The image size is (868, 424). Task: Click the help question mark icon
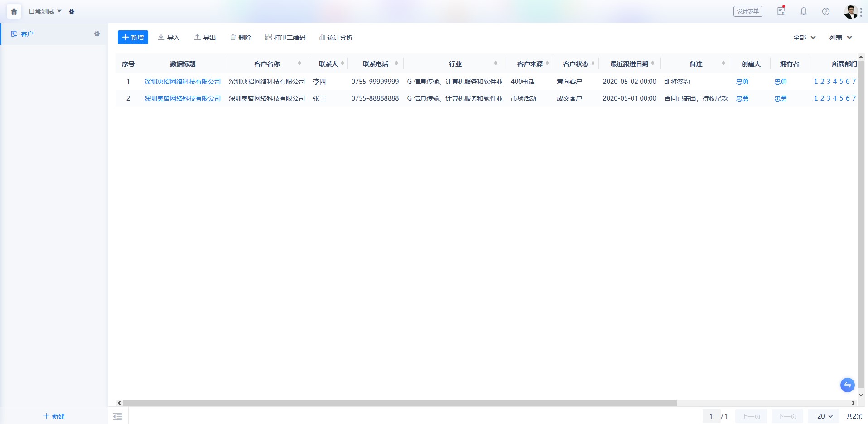(826, 11)
